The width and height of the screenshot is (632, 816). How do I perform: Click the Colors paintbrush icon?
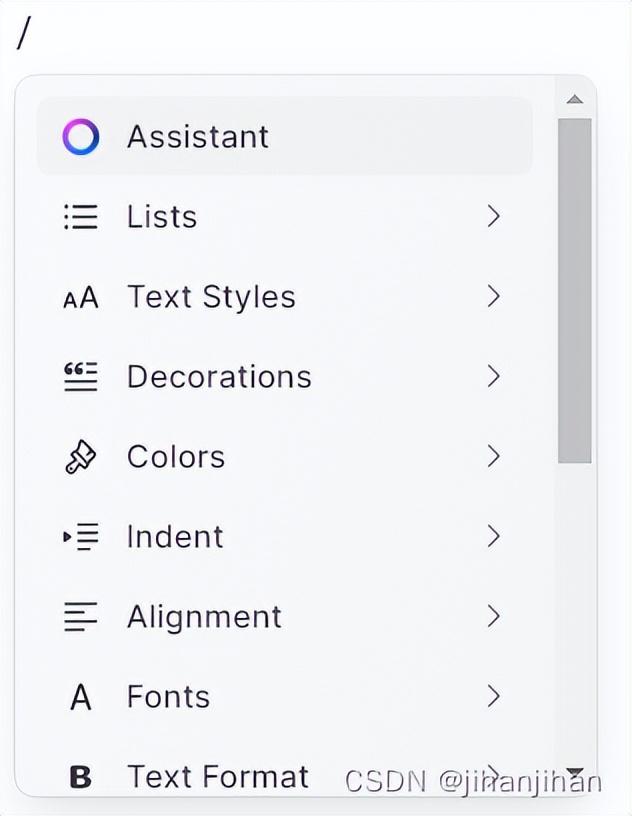click(81, 457)
